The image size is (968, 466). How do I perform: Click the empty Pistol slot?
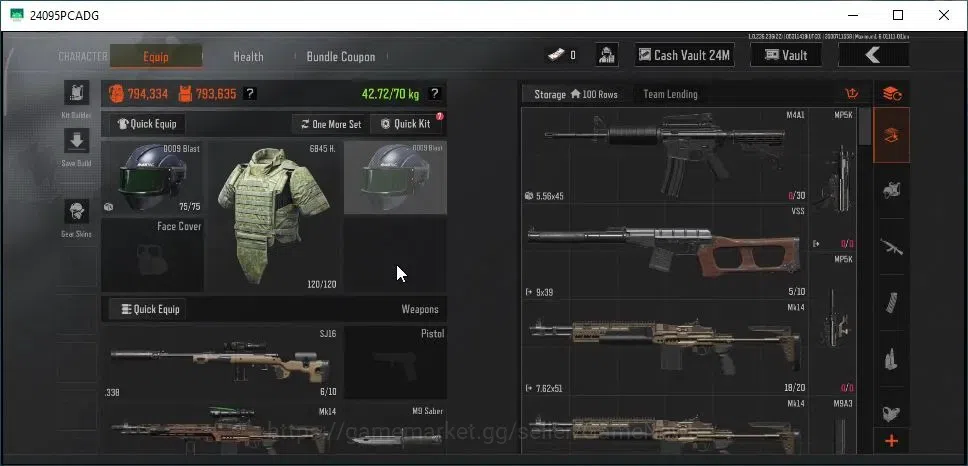[x=395, y=362]
